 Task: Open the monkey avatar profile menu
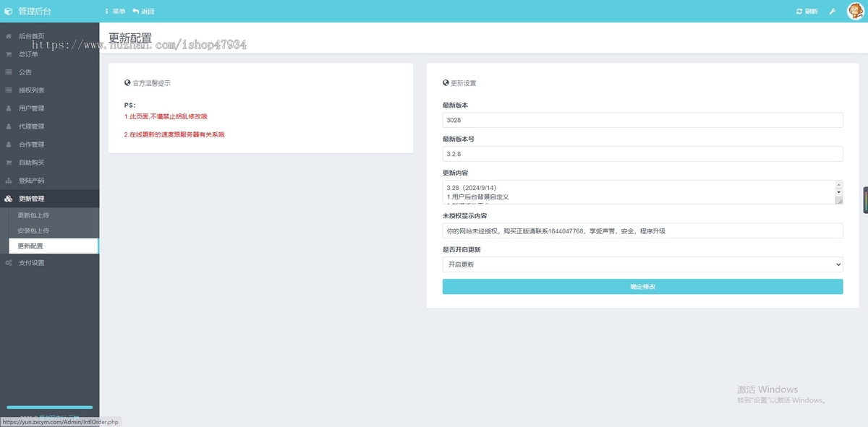pos(855,12)
